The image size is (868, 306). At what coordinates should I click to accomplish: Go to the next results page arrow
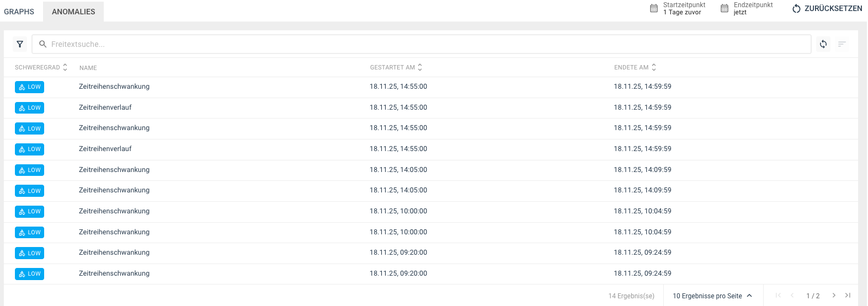(x=834, y=296)
